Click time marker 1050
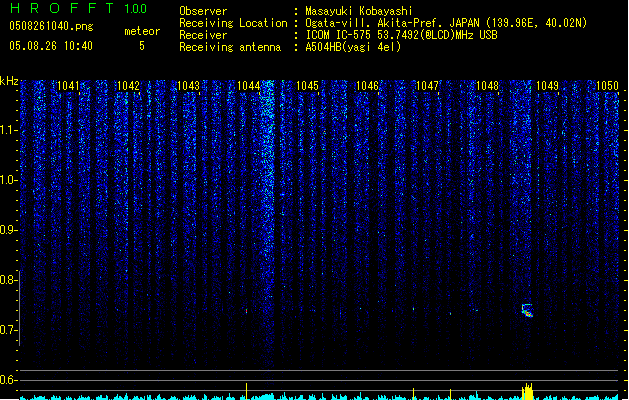 [x=607, y=85]
